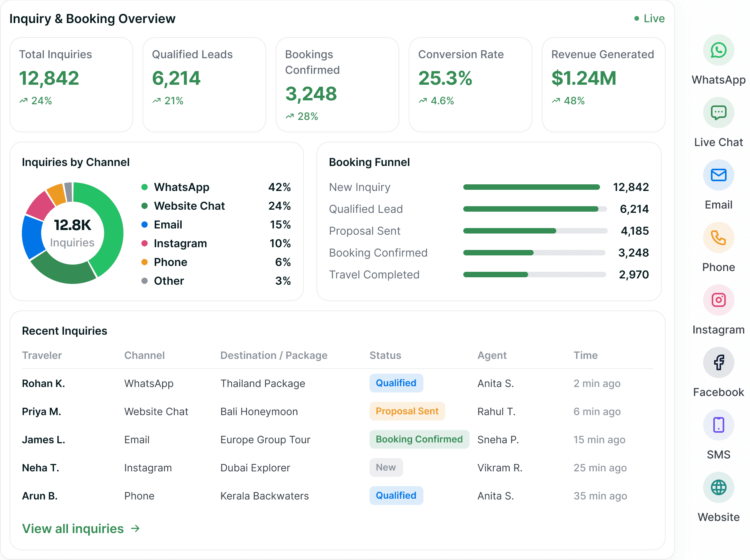Viewport: 750px width, 560px height.
Task: Open the Live Chat channel icon
Action: (x=718, y=112)
